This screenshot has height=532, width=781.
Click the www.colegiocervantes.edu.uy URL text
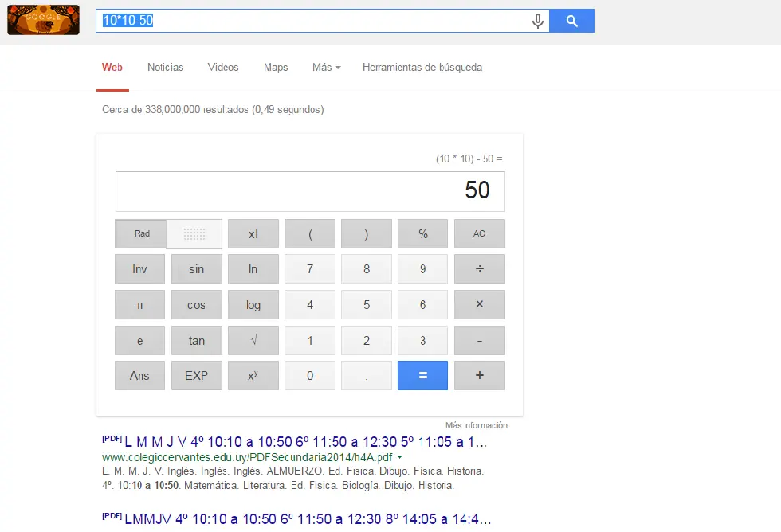pos(247,457)
